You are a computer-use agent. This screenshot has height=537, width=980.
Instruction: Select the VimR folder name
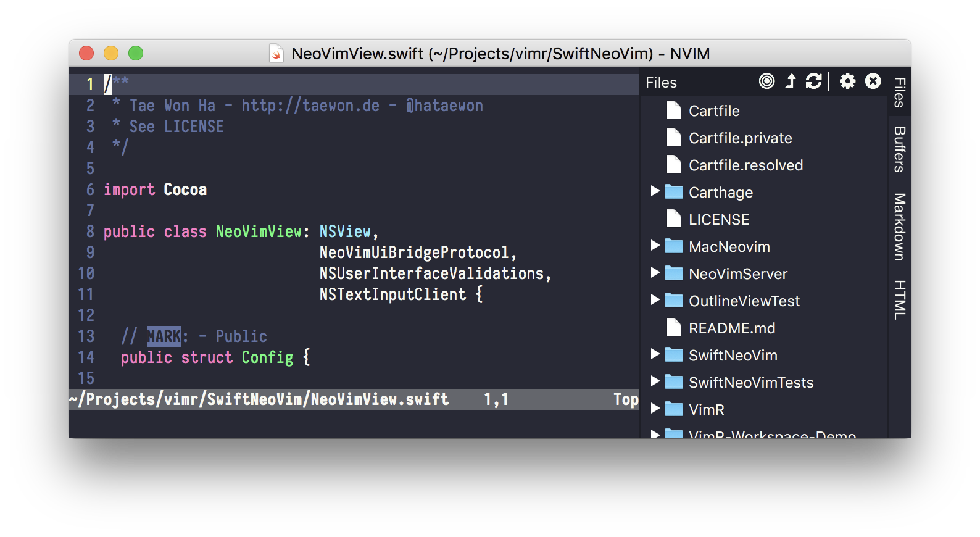tap(707, 410)
